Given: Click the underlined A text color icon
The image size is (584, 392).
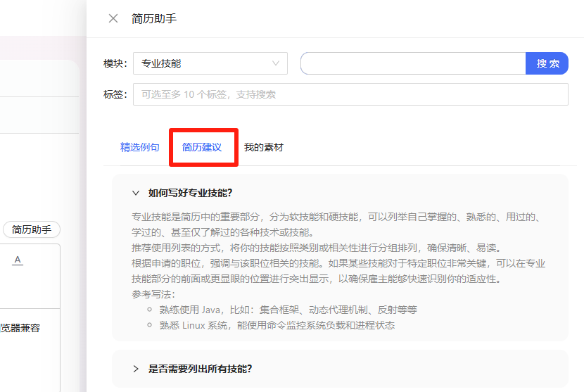Looking at the screenshot, I should pos(18,260).
